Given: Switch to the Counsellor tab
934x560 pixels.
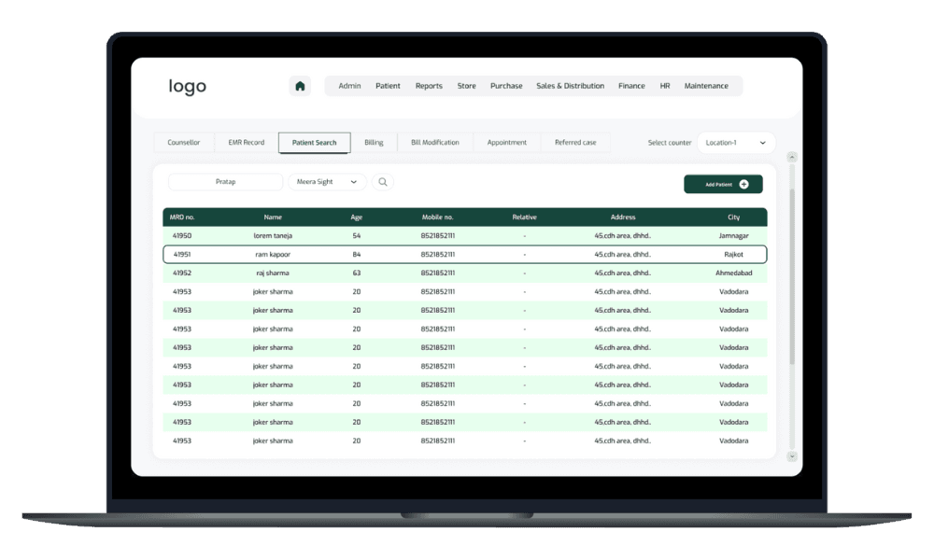Looking at the screenshot, I should (x=183, y=143).
